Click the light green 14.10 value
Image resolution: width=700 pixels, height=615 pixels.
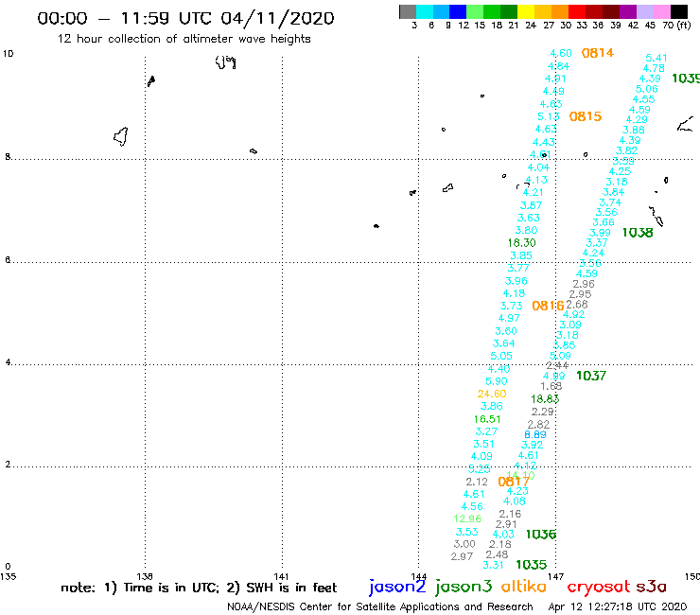pyautogui.click(x=520, y=475)
